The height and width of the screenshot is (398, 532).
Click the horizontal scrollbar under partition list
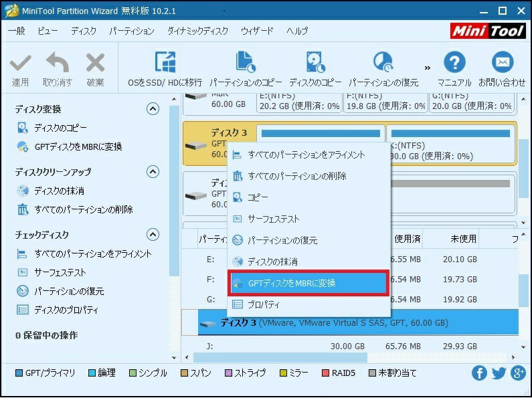point(280,357)
